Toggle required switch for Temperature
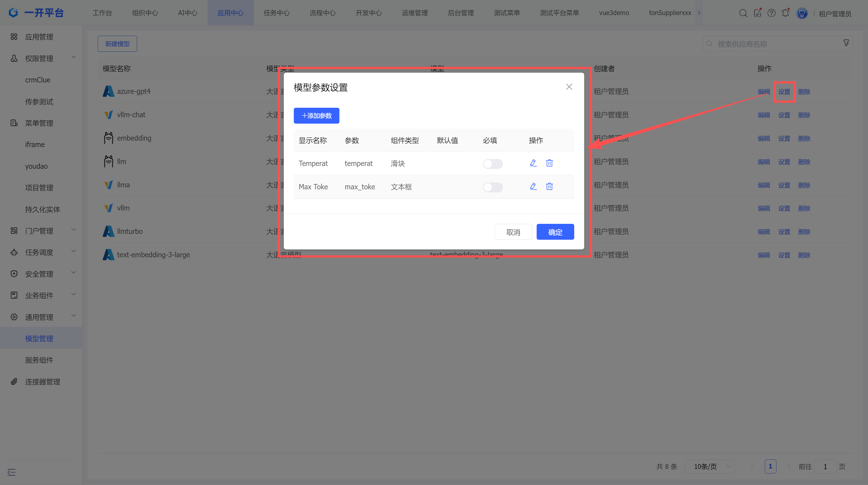Viewport: 868px width, 485px height. pyautogui.click(x=493, y=164)
